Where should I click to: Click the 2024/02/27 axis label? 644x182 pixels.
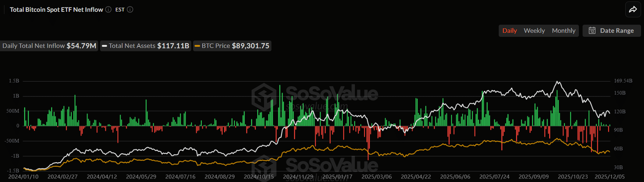pyautogui.click(x=63, y=177)
